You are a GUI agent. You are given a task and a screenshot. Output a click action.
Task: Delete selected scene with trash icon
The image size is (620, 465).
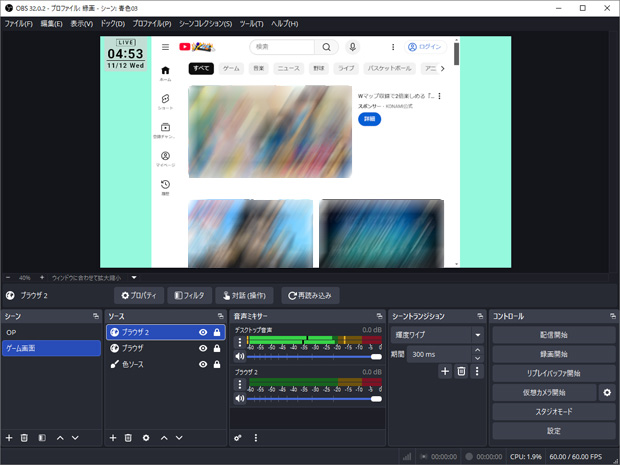[24, 438]
